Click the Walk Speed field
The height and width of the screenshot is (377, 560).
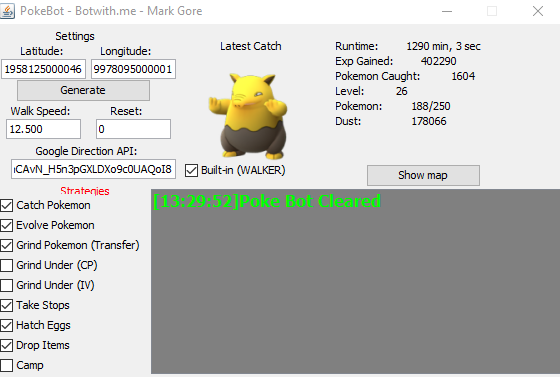pyautogui.click(x=44, y=129)
